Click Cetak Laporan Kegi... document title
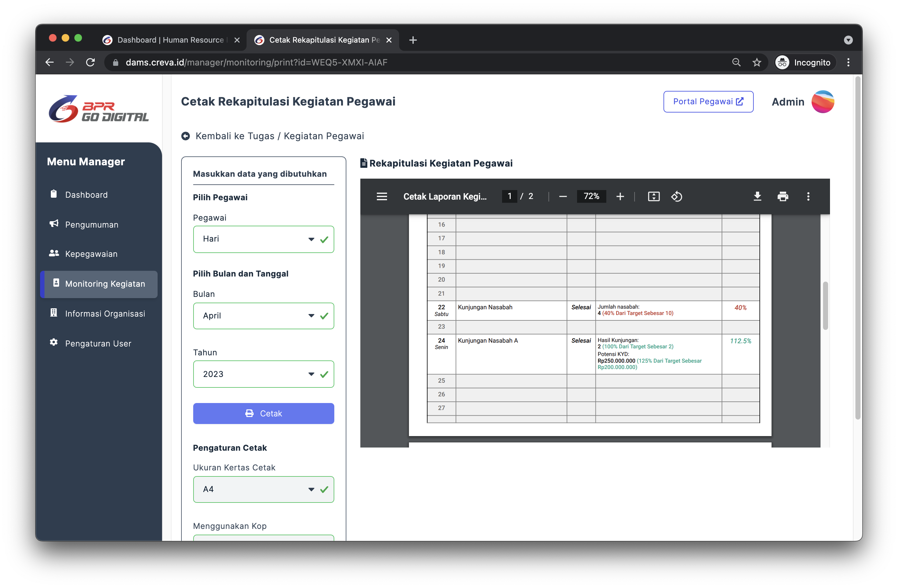The image size is (898, 588). 445,196
